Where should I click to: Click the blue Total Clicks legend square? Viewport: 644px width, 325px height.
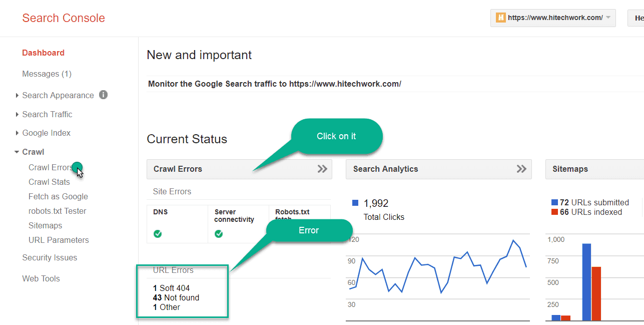pos(355,203)
